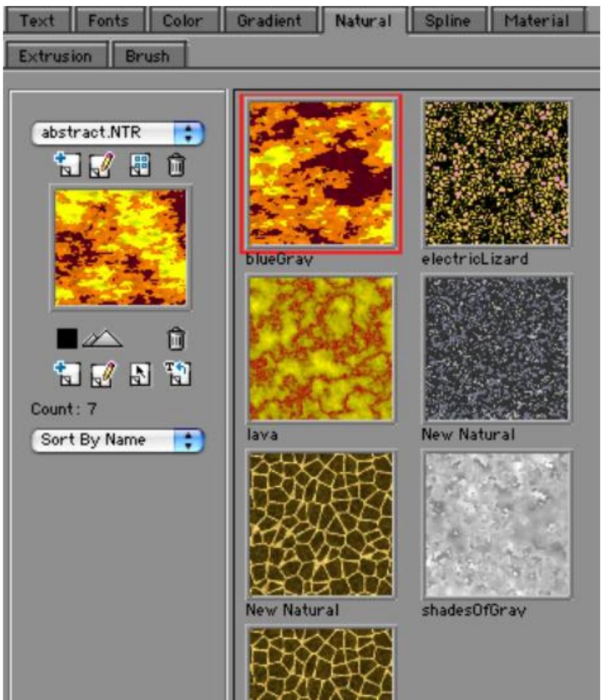Select the lava texture thumbnail

321,348
